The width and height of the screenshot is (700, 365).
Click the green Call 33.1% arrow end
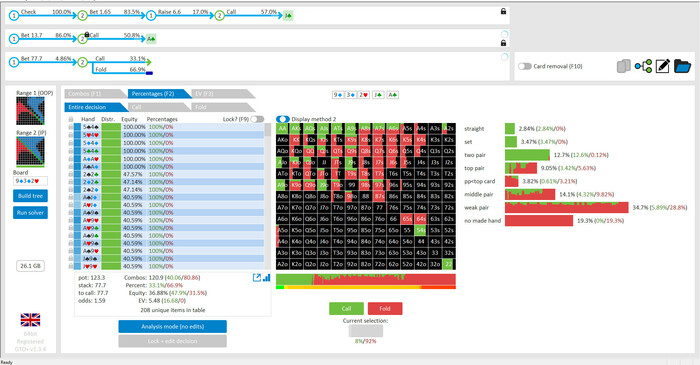tap(149, 62)
